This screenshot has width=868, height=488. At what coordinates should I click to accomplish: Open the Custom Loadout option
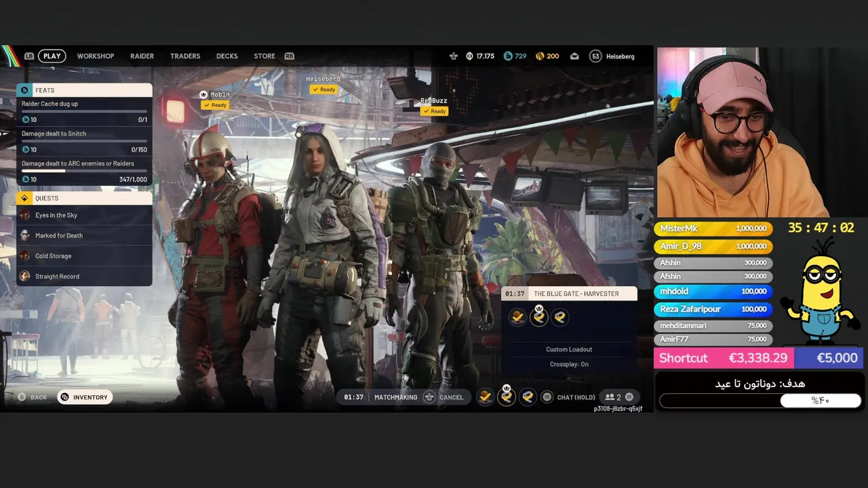[569, 349]
